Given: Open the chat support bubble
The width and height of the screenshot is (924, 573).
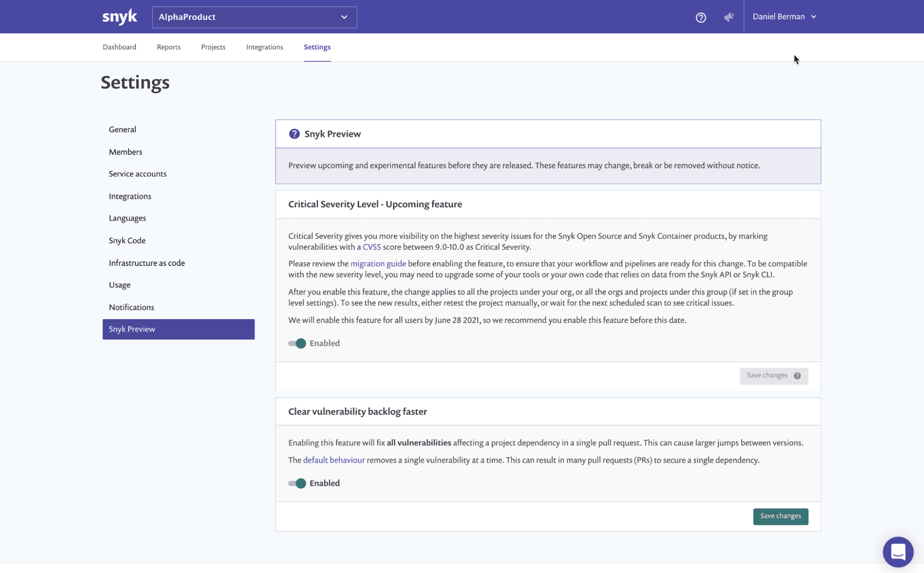Looking at the screenshot, I should click(898, 552).
